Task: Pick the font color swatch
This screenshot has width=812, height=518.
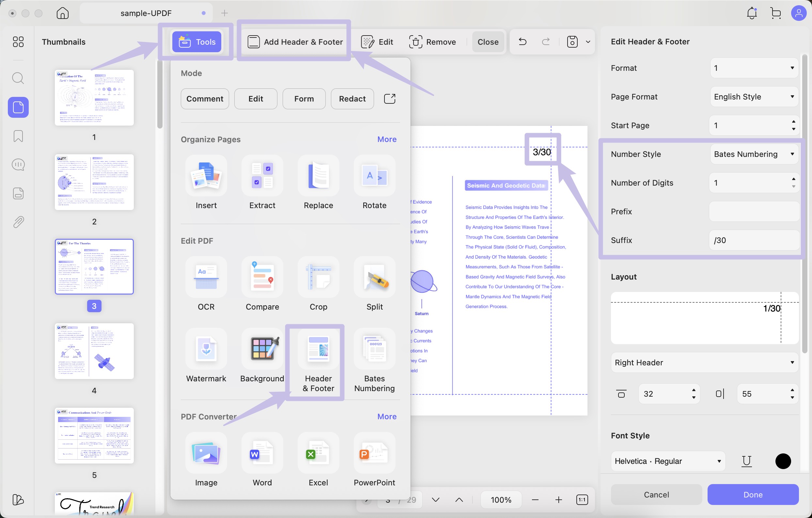Action: tap(783, 461)
